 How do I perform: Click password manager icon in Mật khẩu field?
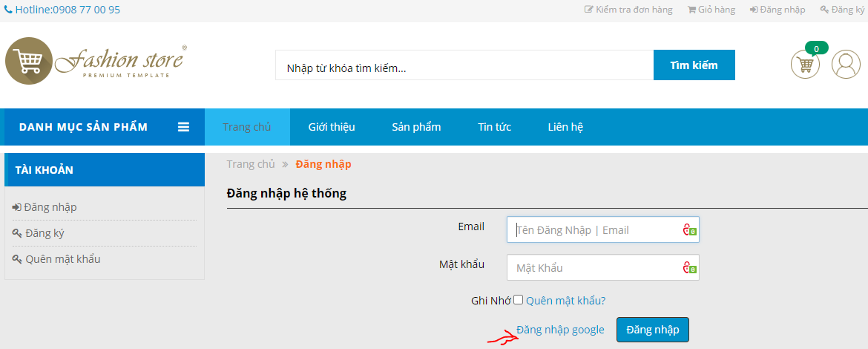[689, 268]
